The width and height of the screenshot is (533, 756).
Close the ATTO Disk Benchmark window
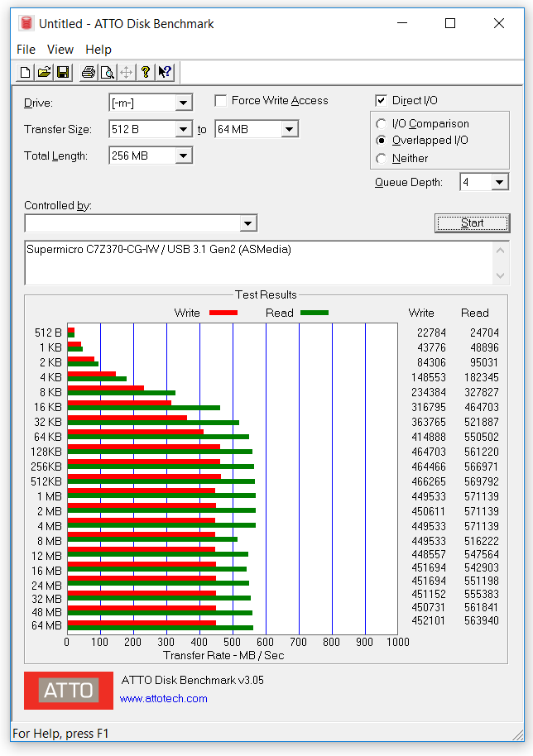tap(499, 23)
